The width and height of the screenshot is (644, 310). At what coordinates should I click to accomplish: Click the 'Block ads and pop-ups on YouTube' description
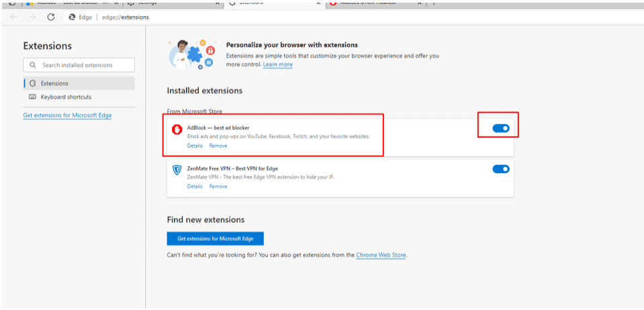(279, 136)
